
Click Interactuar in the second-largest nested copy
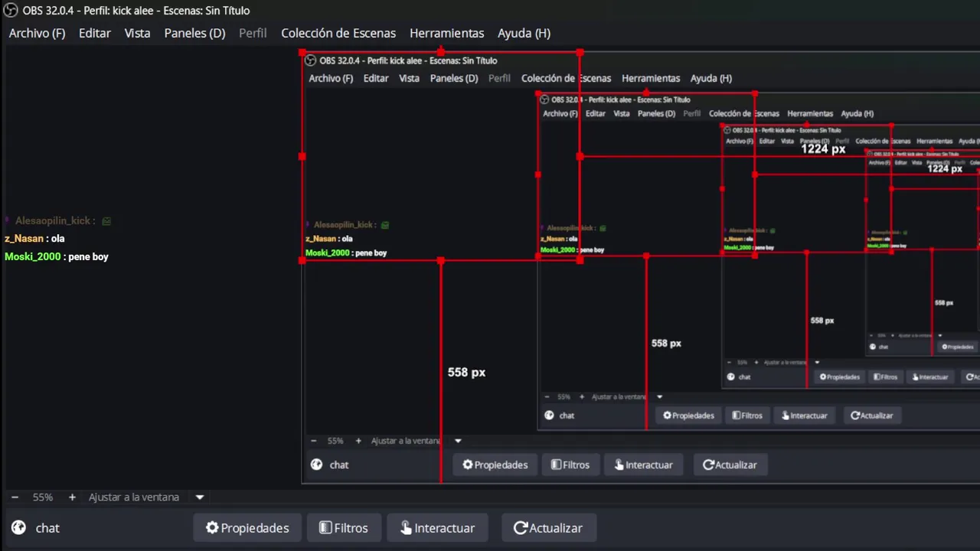[x=804, y=416]
